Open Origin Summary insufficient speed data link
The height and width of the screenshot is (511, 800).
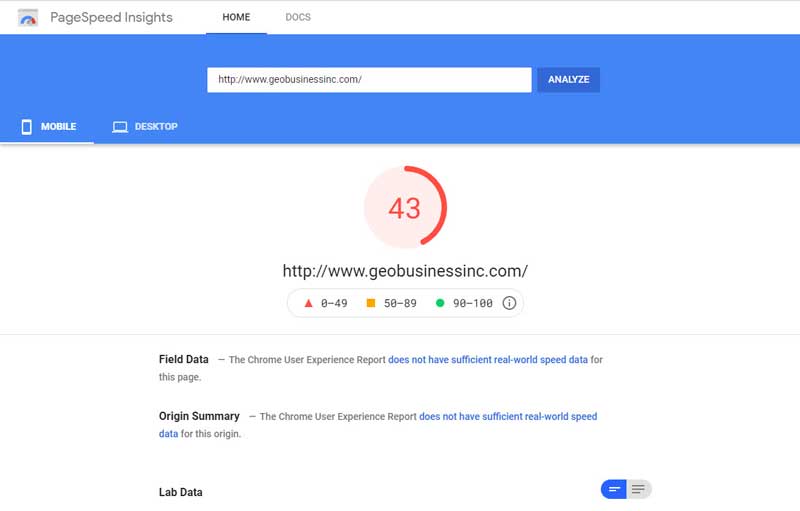508,416
